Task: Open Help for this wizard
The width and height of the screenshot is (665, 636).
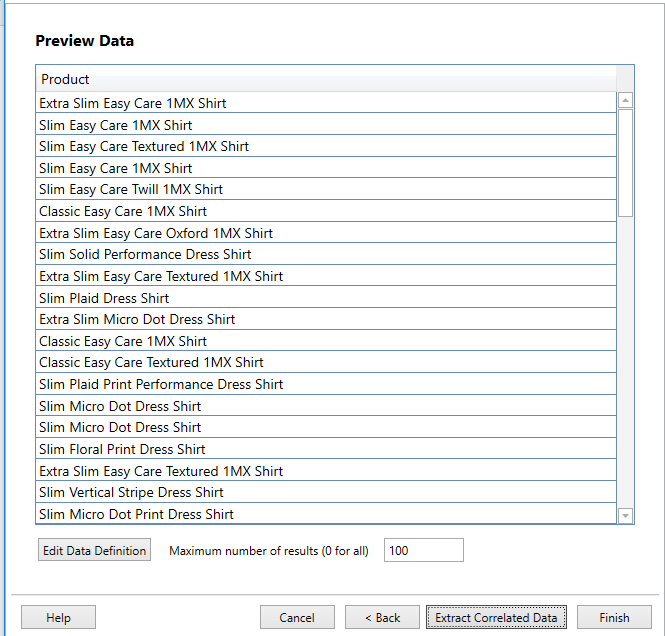Action: click(x=58, y=618)
